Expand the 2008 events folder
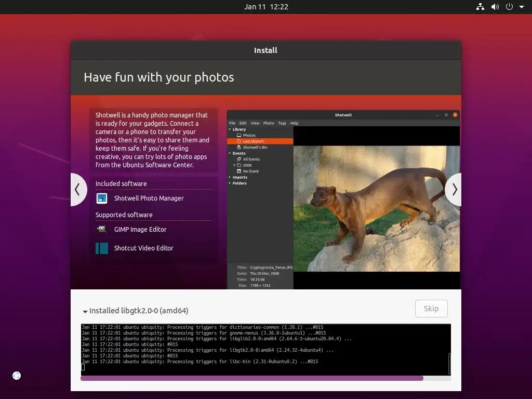This screenshot has height=399, width=532. pyautogui.click(x=234, y=165)
